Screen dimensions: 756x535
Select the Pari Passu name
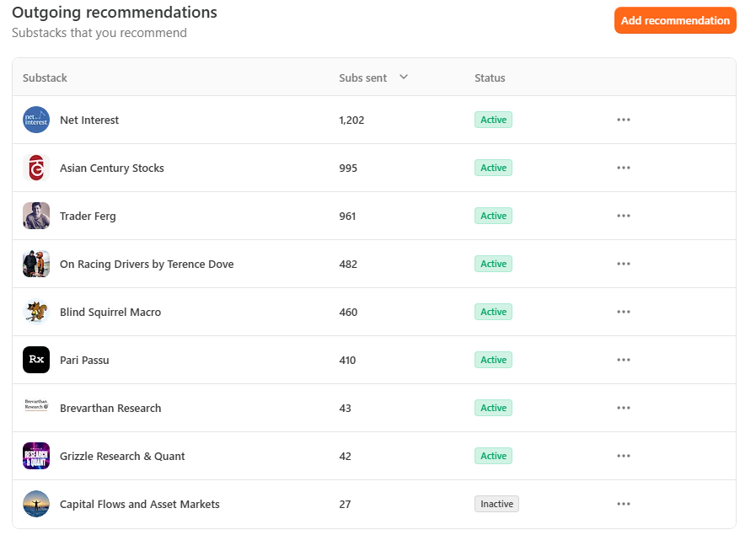[84, 360]
